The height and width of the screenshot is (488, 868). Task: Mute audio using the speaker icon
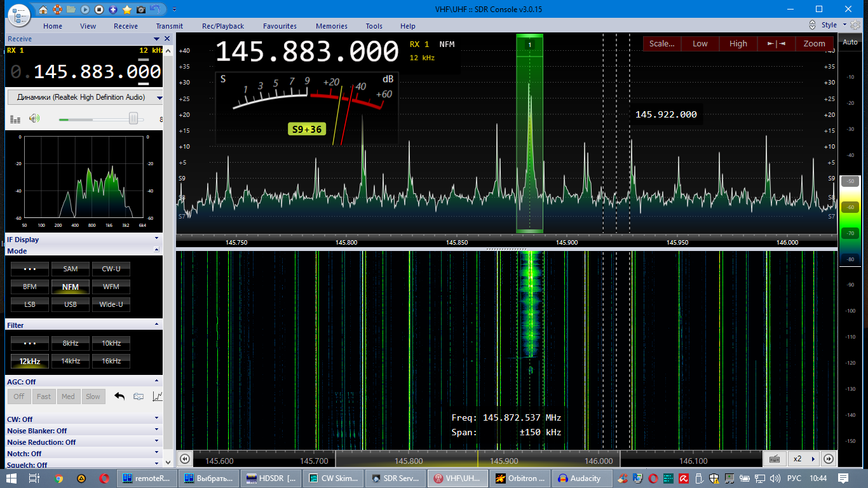coord(34,119)
